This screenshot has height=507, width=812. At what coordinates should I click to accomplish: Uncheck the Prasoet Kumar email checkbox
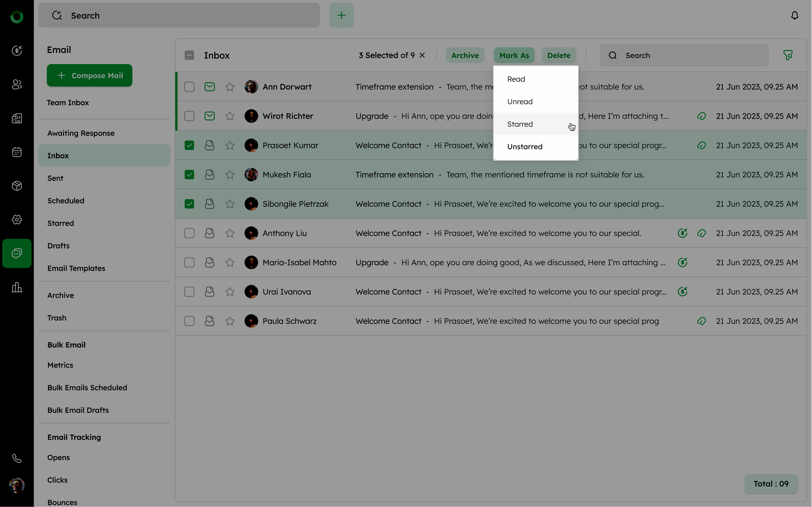pyautogui.click(x=189, y=146)
